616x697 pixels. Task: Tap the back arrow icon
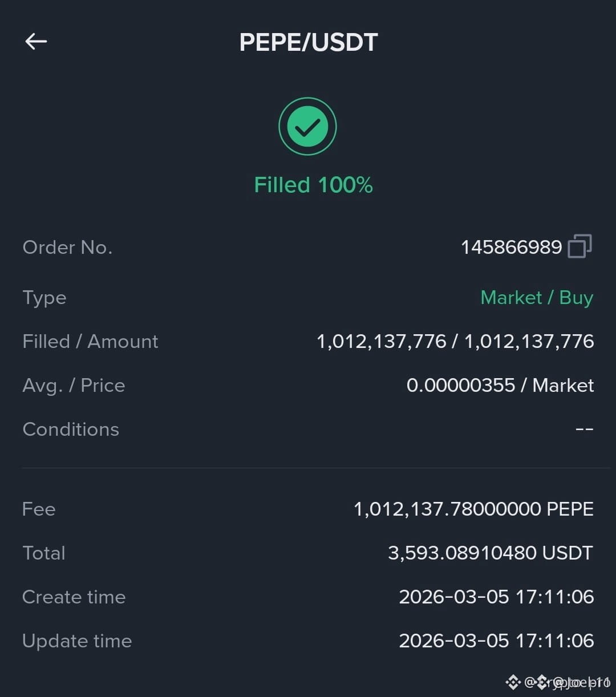pyautogui.click(x=36, y=41)
